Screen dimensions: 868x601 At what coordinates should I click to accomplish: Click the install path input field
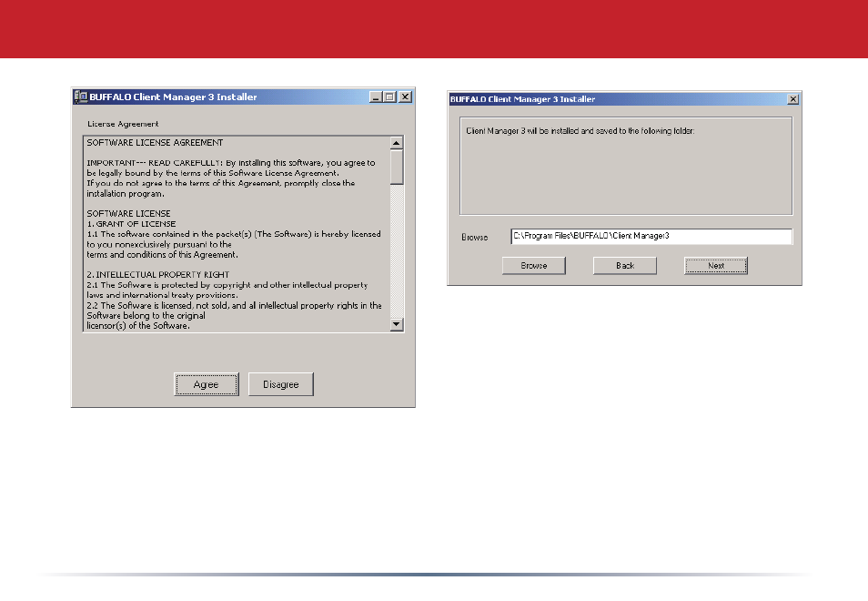[651, 236]
